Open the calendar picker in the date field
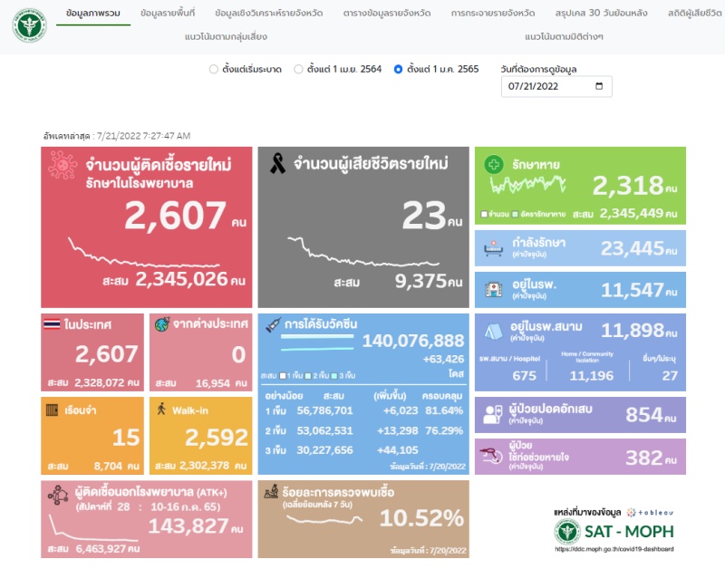This screenshot has height=588, width=725. click(x=599, y=87)
